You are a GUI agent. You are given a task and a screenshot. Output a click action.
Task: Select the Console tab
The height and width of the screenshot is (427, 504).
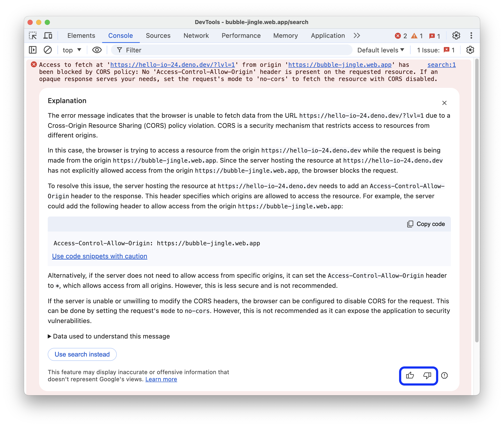(x=120, y=36)
